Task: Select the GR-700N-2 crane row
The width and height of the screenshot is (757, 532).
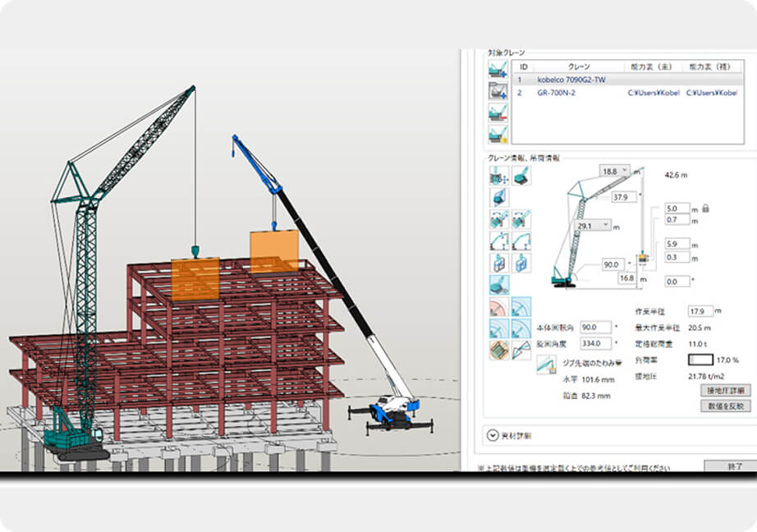Action: tap(572, 93)
